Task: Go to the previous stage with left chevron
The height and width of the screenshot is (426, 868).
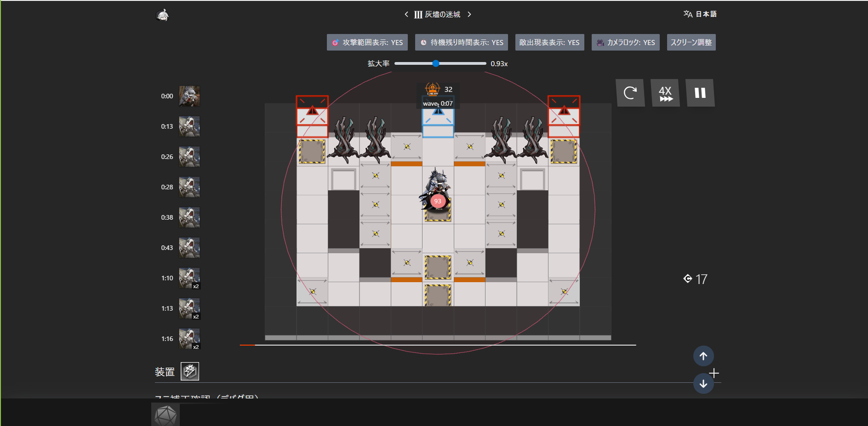Action: tap(406, 14)
